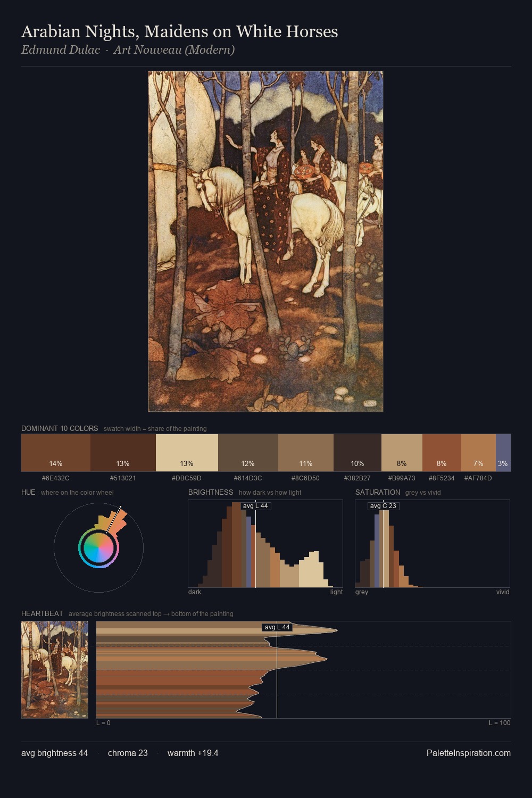Click the heartbeat brightness profile chart

coord(303,670)
